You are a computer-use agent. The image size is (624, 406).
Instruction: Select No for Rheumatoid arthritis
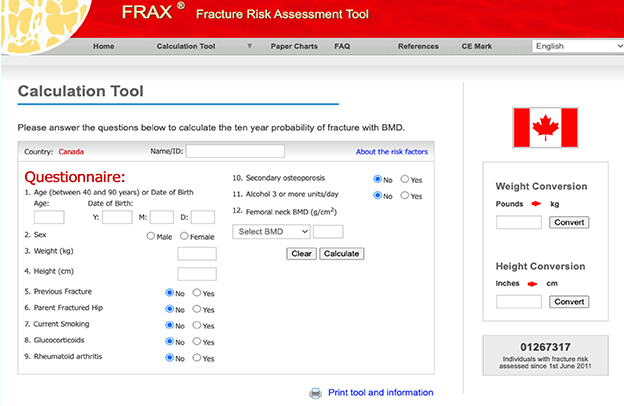click(x=170, y=358)
